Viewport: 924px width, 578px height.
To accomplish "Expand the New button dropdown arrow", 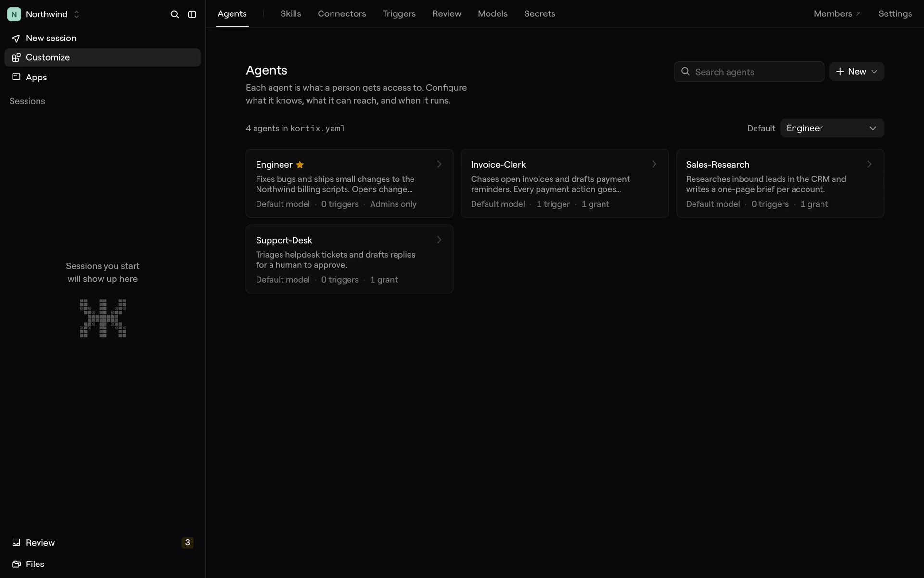I will pos(874,71).
